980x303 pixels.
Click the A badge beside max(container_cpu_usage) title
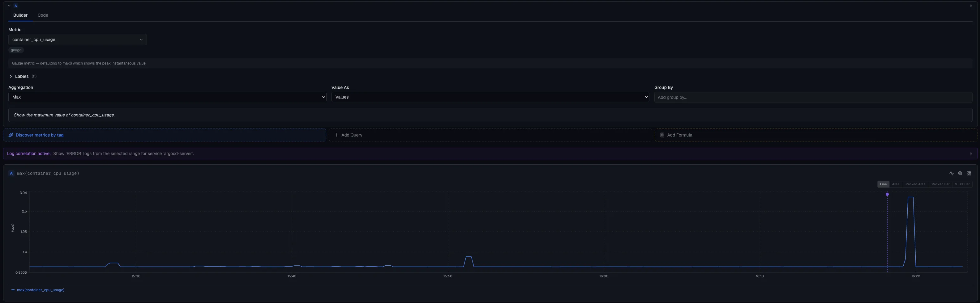[x=11, y=173]
